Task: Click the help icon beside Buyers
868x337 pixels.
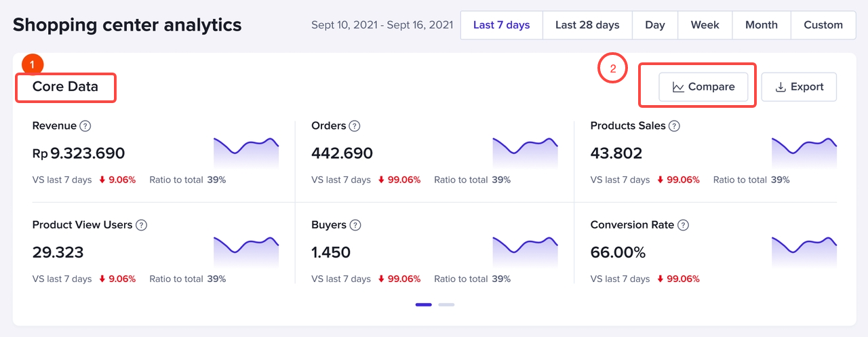Action: [355, 225]
